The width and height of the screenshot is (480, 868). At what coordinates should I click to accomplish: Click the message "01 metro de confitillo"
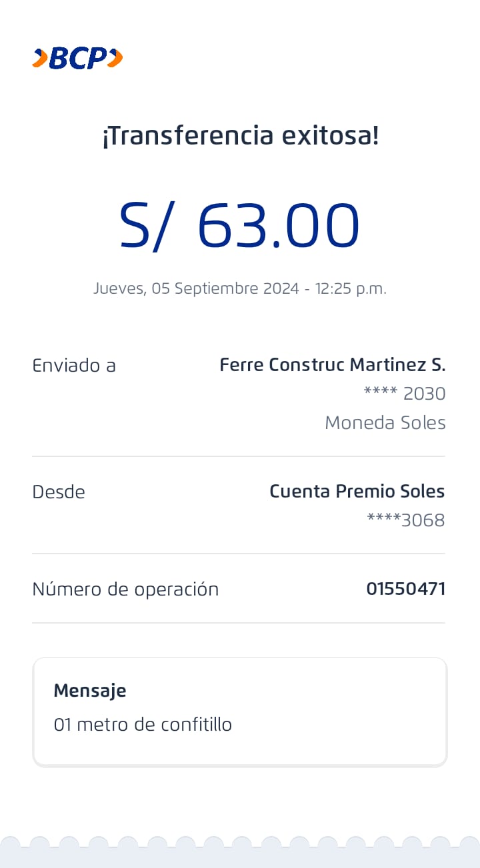pyautogui.click(x=143, y=724)
